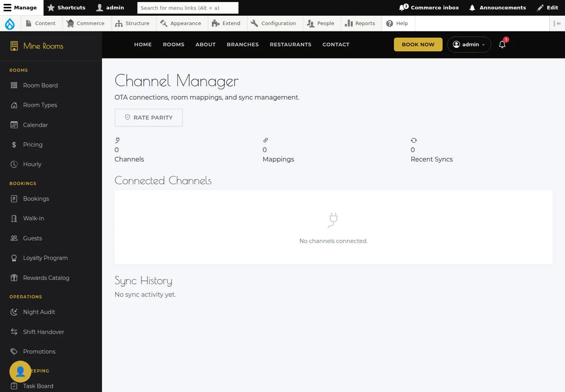Go to the Rooms navigation link
Image resolution: width=565 pixels, height=392 pixels.
pyautogui.click(x=174, y=44)
